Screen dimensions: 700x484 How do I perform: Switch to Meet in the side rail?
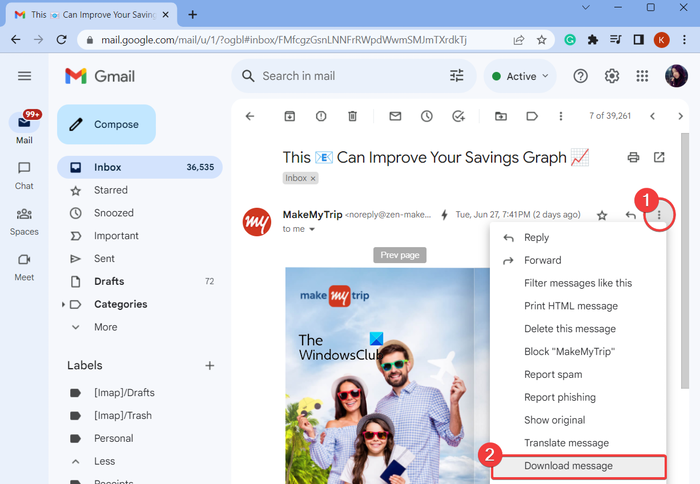(x=24, y=267)
